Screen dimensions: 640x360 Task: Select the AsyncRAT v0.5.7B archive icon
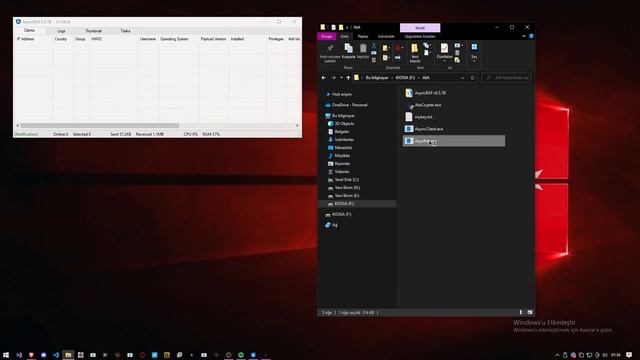[409, 93]
